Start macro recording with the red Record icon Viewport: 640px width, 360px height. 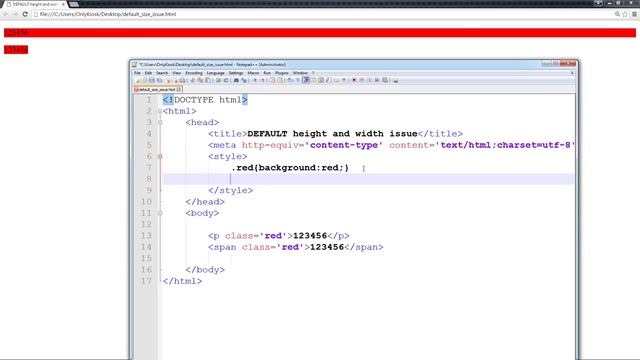point(354,80)
